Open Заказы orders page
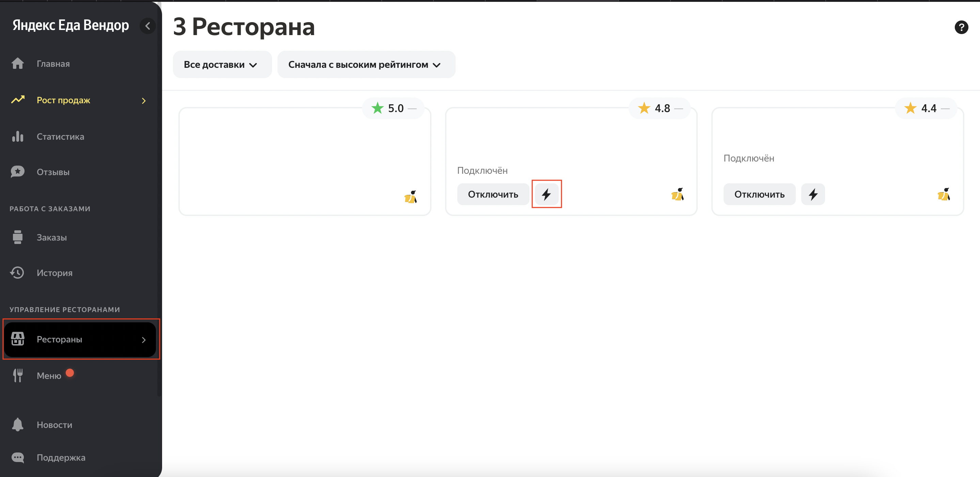Viewport: 980px width, 477px height. [x=51, y=237]
